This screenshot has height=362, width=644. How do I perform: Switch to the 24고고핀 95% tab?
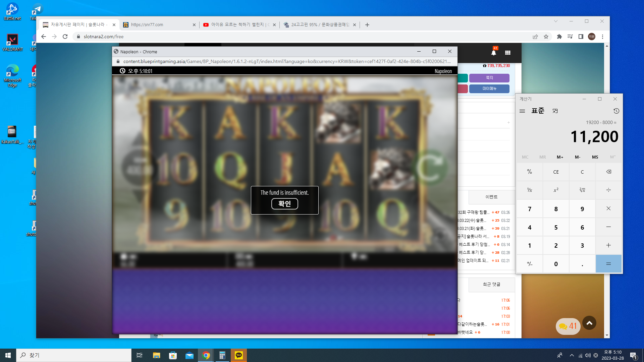coord(320,25)
